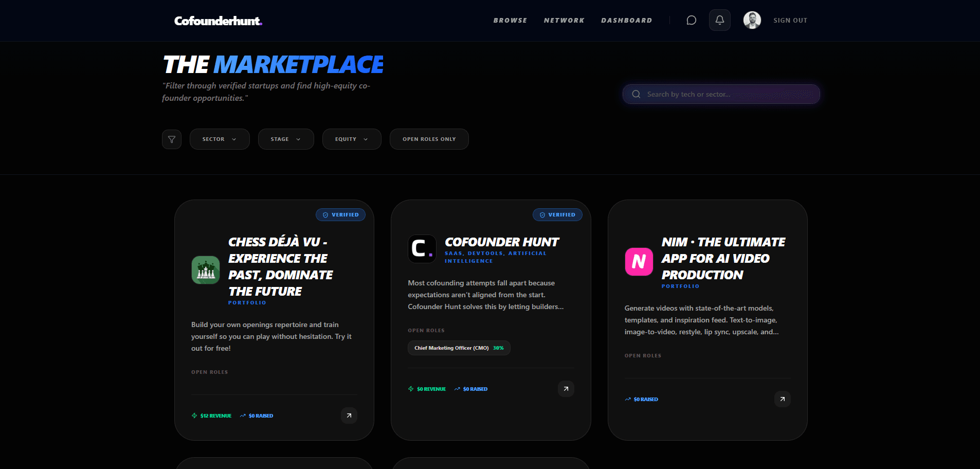The height and width of the screenshot is (469, 980).
Task: Click the user profile avatar
Action: tap(752, 21)
